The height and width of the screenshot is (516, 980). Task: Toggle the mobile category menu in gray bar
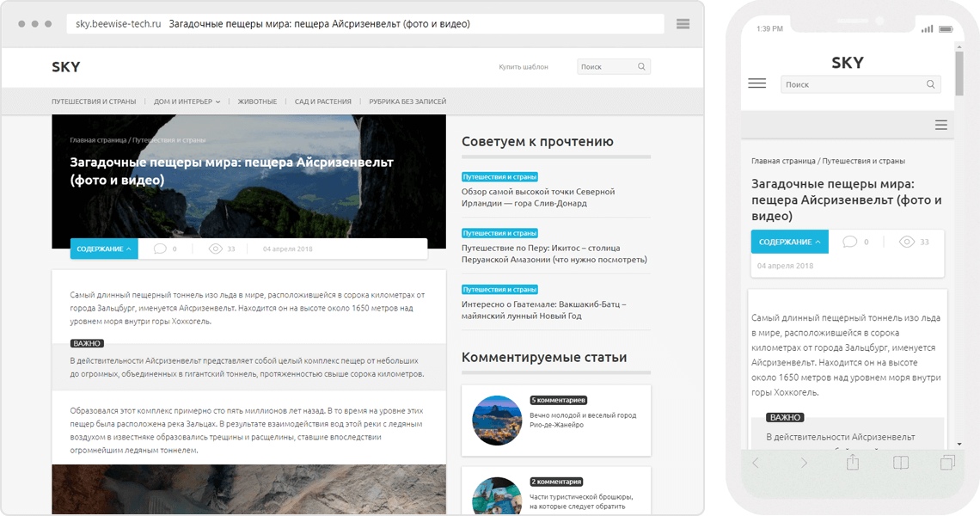(940, 125)
